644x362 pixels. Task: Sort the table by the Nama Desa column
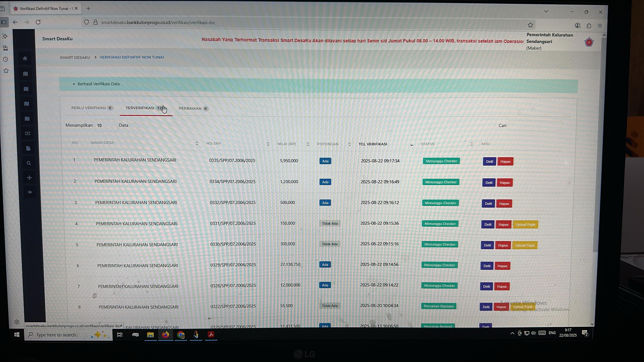pos(197,143)
